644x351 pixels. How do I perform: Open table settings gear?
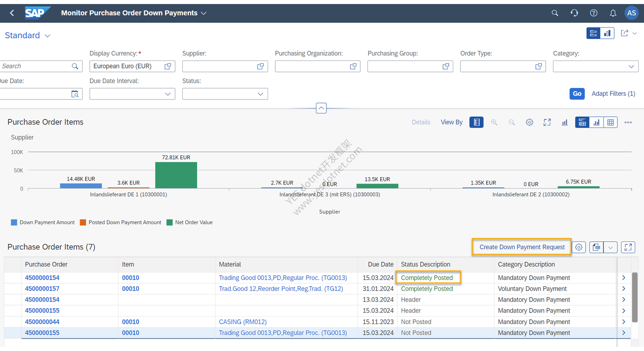579,247
